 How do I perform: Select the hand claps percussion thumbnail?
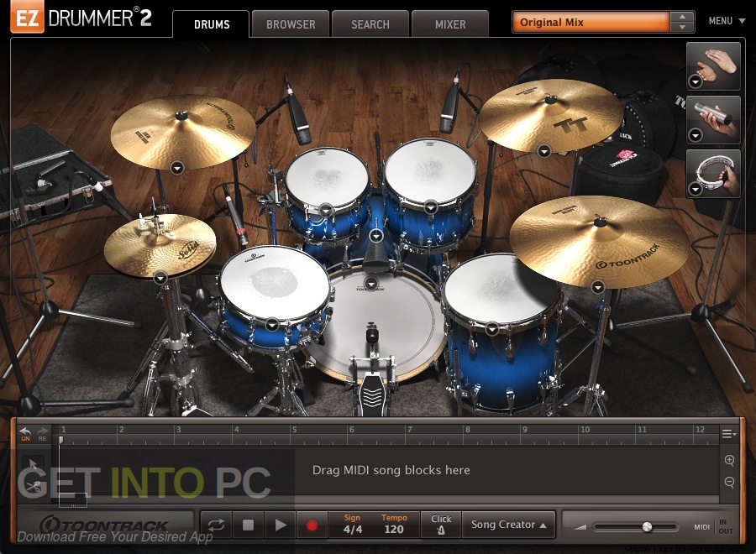point(713,66)
